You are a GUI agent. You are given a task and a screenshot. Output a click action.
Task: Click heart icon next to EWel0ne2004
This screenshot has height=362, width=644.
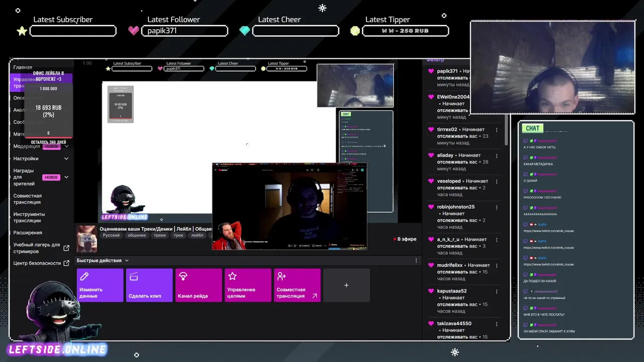[431, 97]
